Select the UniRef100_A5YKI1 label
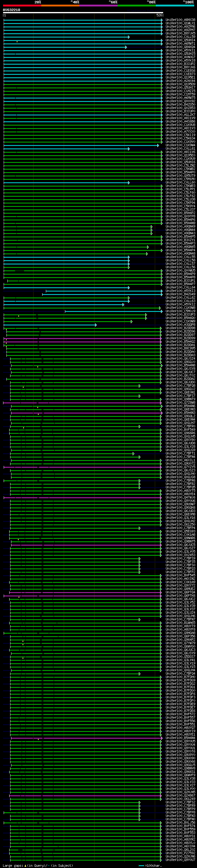 point(180,50)
